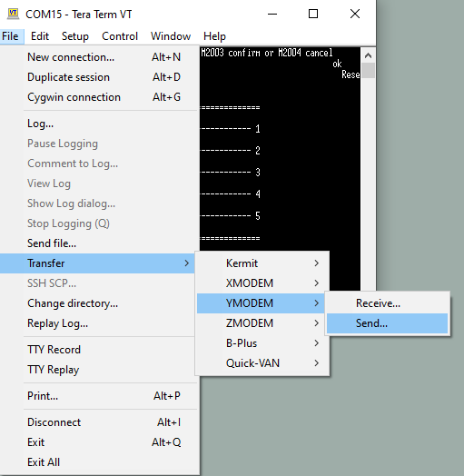Click Log... in the File menu
This screenshot has height=476, width=464.
tap(100, 124)
